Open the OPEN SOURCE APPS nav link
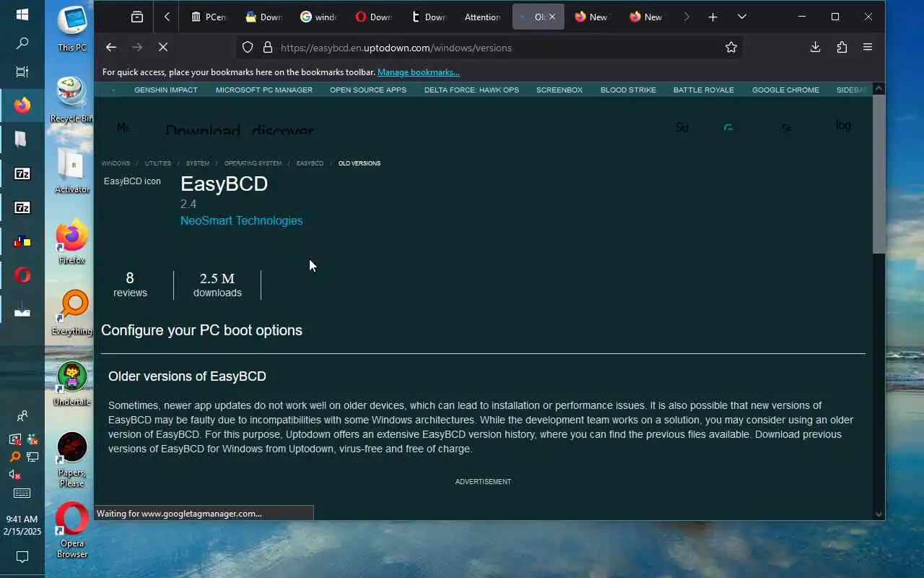Screen dimensions: 924x578 [x=368, y=90]
